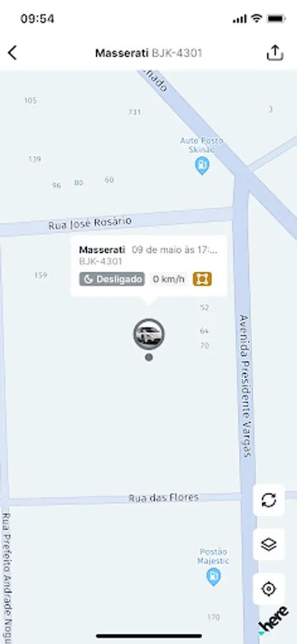Tap the HERE maps logo
Image resolution: width=297 pixels, height=644 pixels.
point(273,620)
